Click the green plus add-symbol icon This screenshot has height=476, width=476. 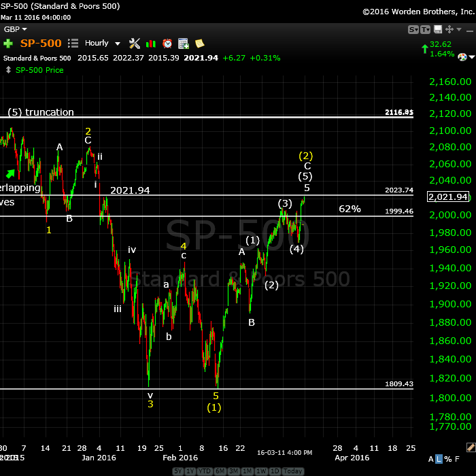[x=8, y=44]
